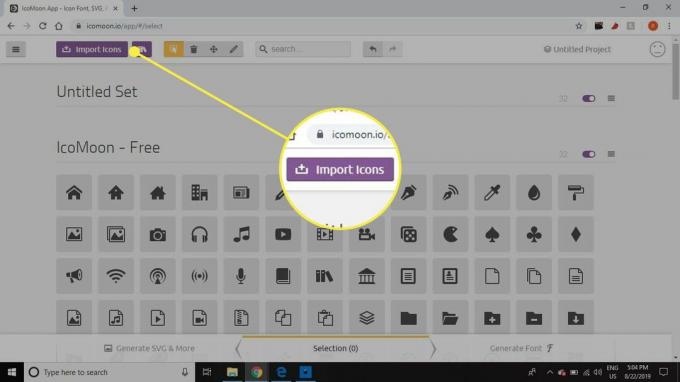
Task: Open the Generate SVG & More tab
Action: pyautogui.click(x=150, y=348)
